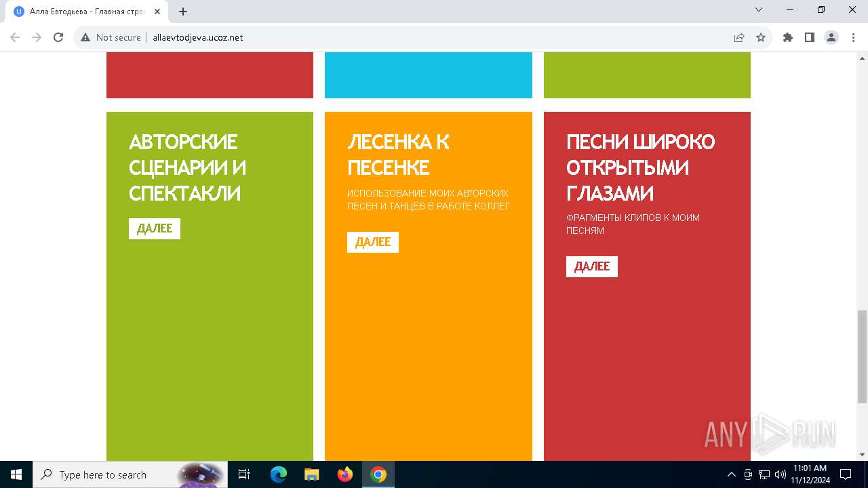The height and width of the screenshot is (488, 868).
Task: Open the Extensions puzzle icon
Action: [788, 37]
